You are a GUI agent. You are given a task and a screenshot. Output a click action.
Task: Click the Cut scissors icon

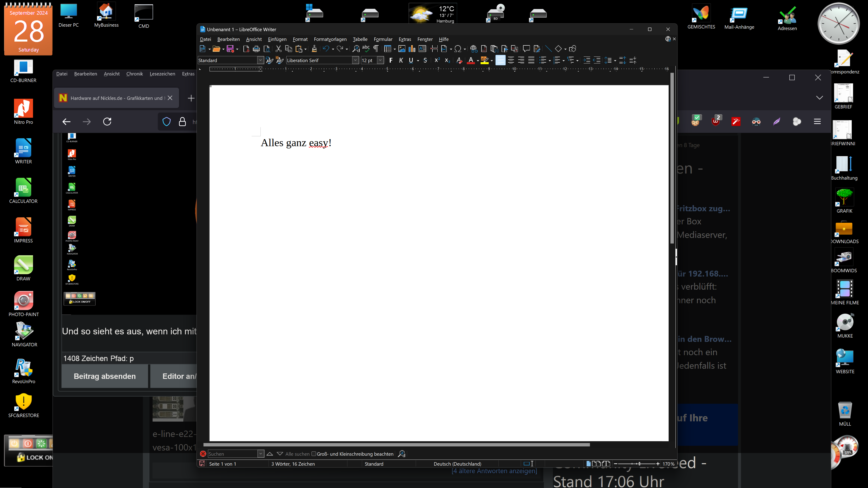[x=278, y=49]
